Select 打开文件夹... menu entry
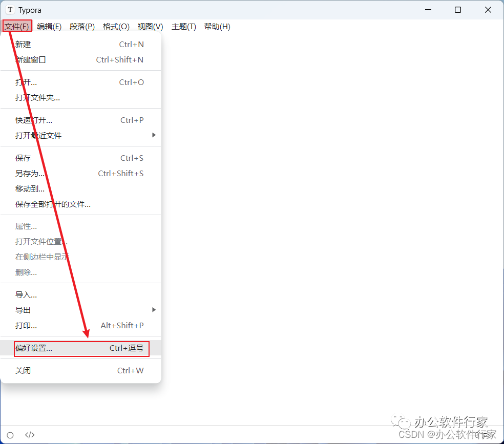The image size is (504, 444). [x=80, y=98]
